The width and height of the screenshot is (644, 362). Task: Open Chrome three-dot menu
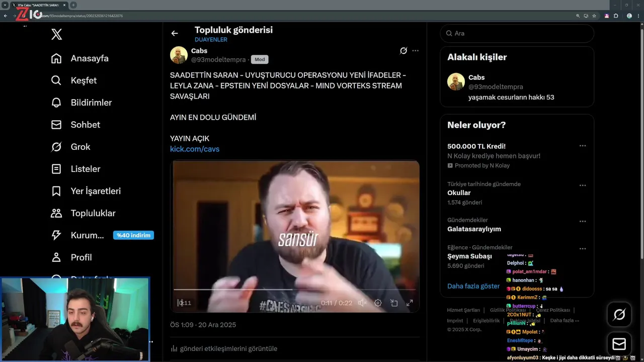coord(638,16)
